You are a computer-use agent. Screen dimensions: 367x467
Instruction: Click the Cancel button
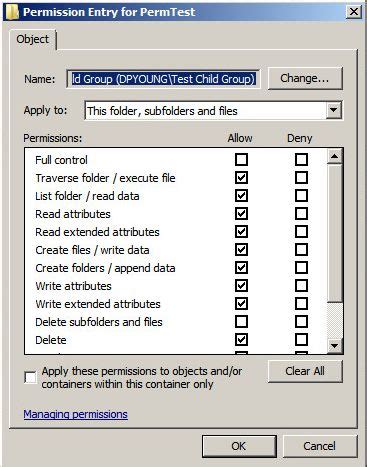(319, 446)
